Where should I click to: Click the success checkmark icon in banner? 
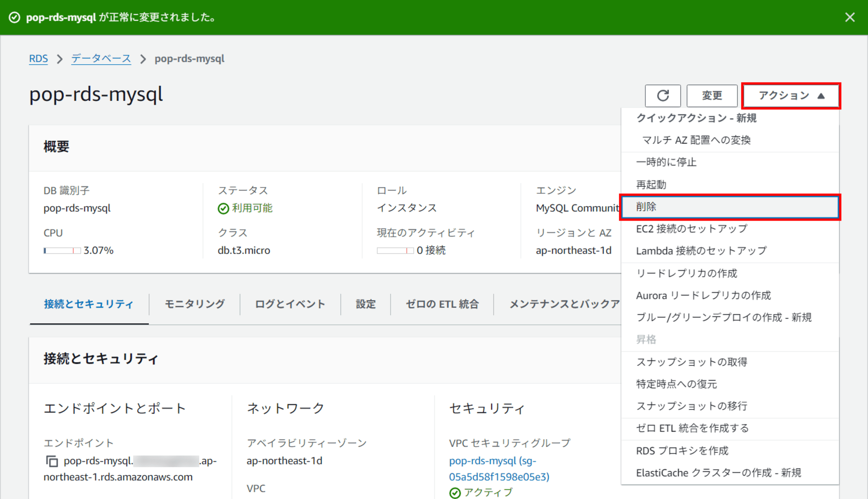tap(14, 17)
